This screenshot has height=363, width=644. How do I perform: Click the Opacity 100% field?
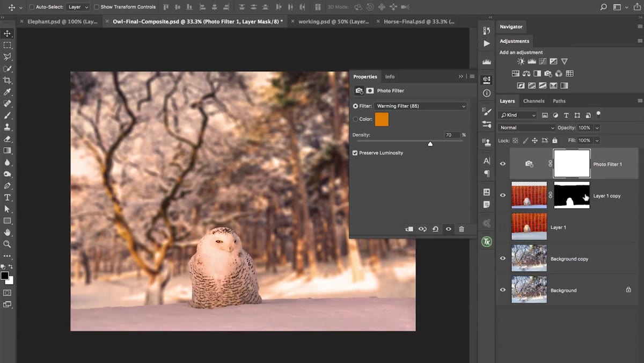(x=584, y=128)
